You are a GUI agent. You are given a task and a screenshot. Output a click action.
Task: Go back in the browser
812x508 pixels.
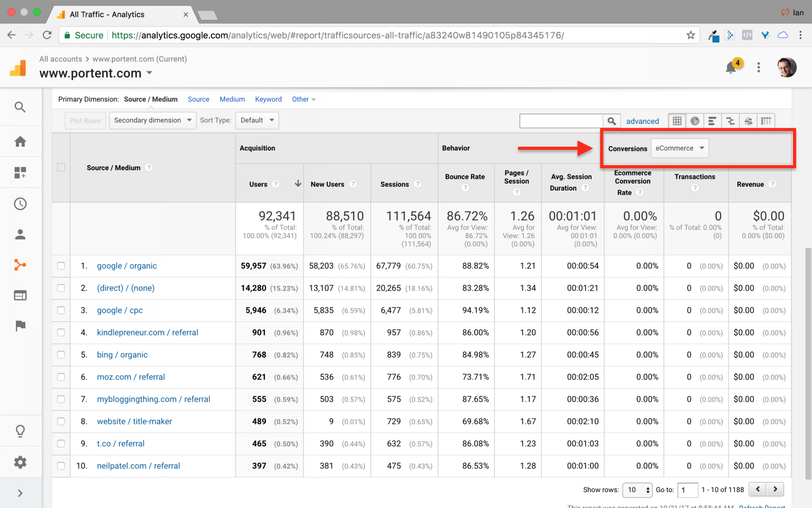12,35
